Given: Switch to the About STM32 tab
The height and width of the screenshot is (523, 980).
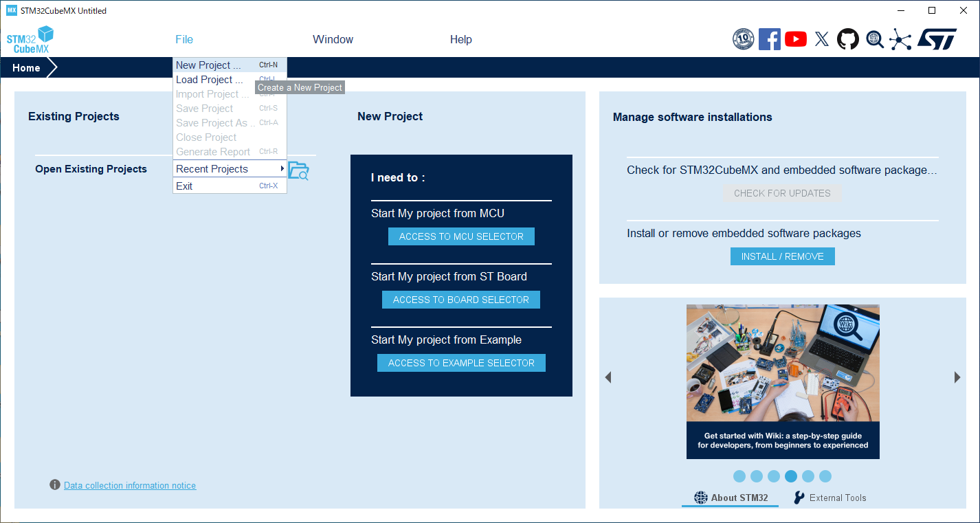Looking at the screenshot, I should click(731, 498).
